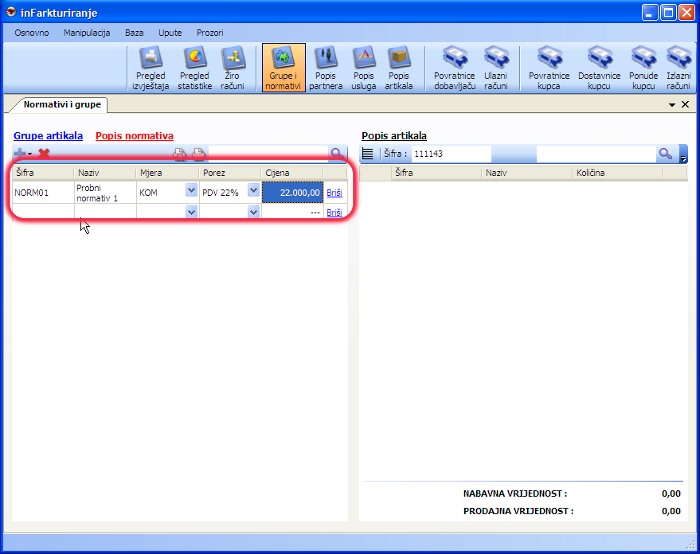The width and height of the screenshot is (700, 554).
Task: Click the Šifra input field containing 111143
Action: point(451,154)
